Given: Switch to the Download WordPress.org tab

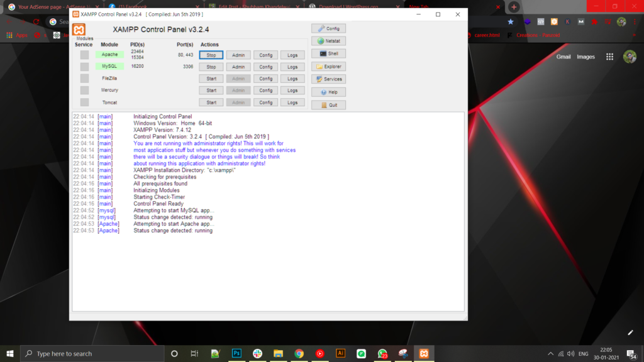Looking at the screenshot, I should [x=353, y=7].
